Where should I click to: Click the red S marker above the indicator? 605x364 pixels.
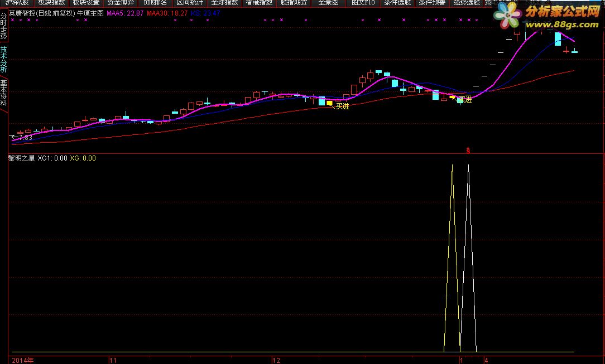468,151
